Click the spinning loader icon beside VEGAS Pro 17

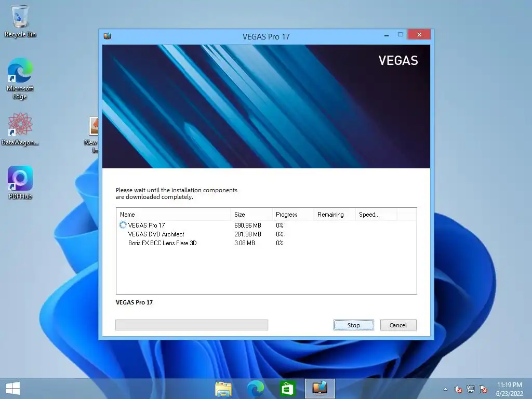pos(123,225)
